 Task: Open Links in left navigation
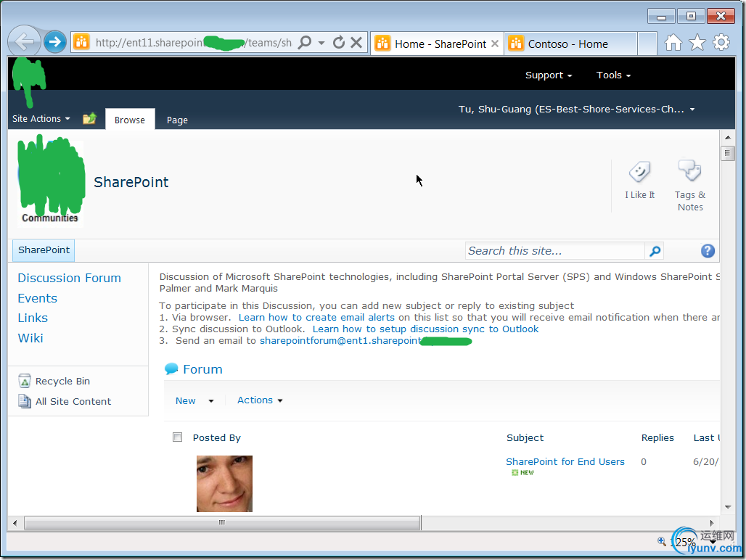pos(33,318)
